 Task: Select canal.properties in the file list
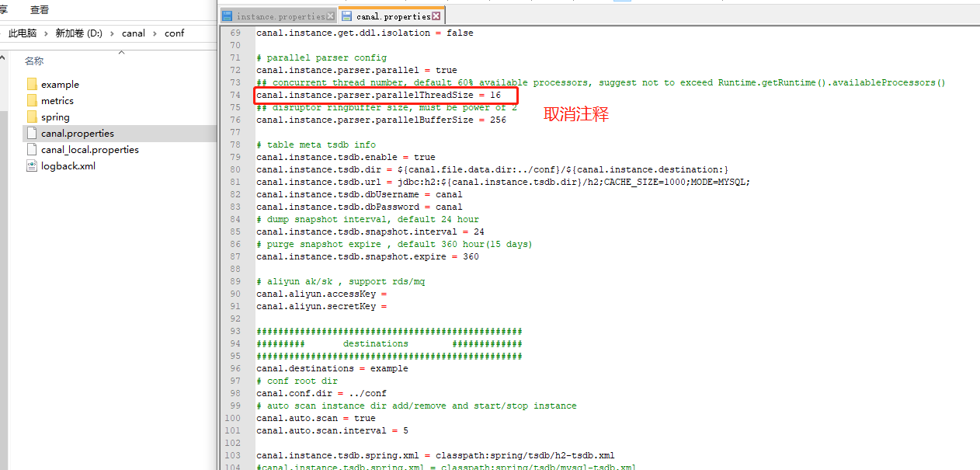tap(78, 133)
